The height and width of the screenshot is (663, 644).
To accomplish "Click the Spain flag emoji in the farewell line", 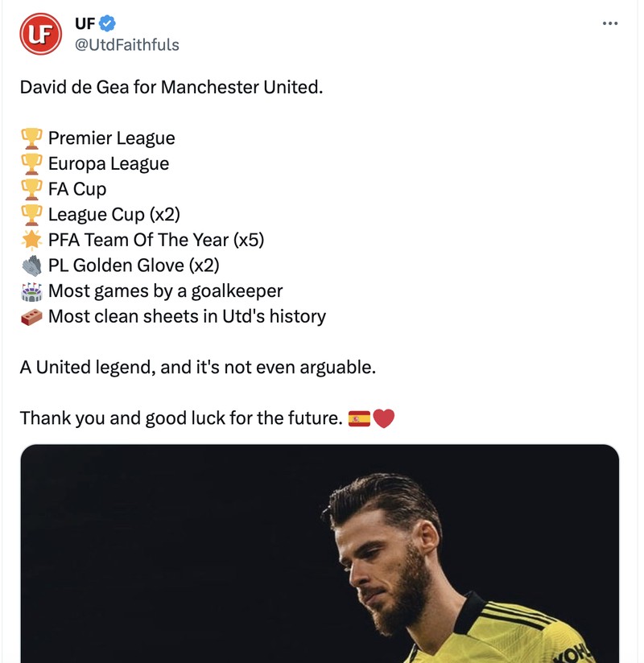I will click(x=359, y=418).
